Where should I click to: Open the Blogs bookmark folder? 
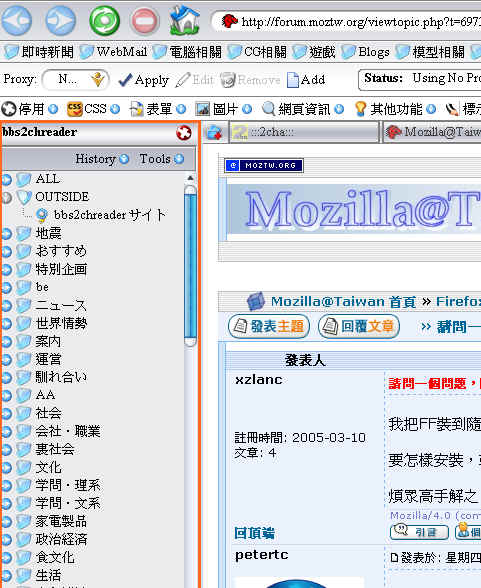[366, 52]
